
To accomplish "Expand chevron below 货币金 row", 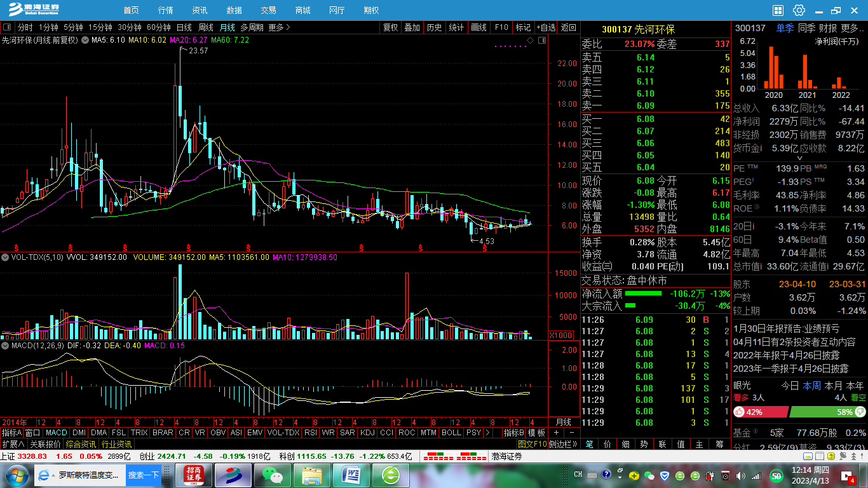I will click(x=799, y=158).
